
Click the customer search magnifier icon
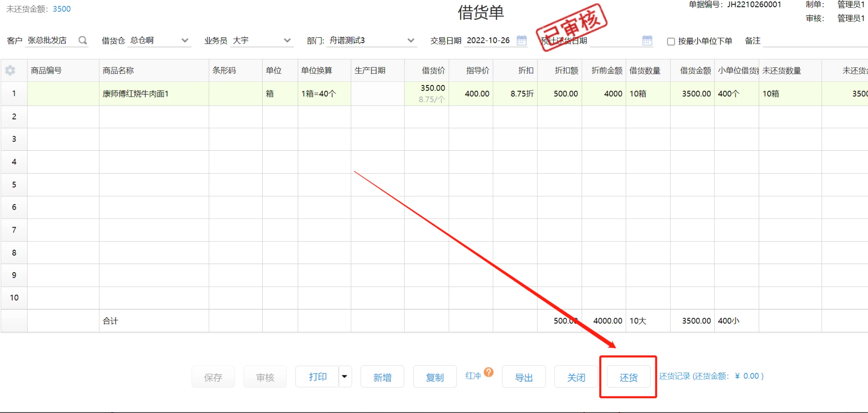coord(83,40)
